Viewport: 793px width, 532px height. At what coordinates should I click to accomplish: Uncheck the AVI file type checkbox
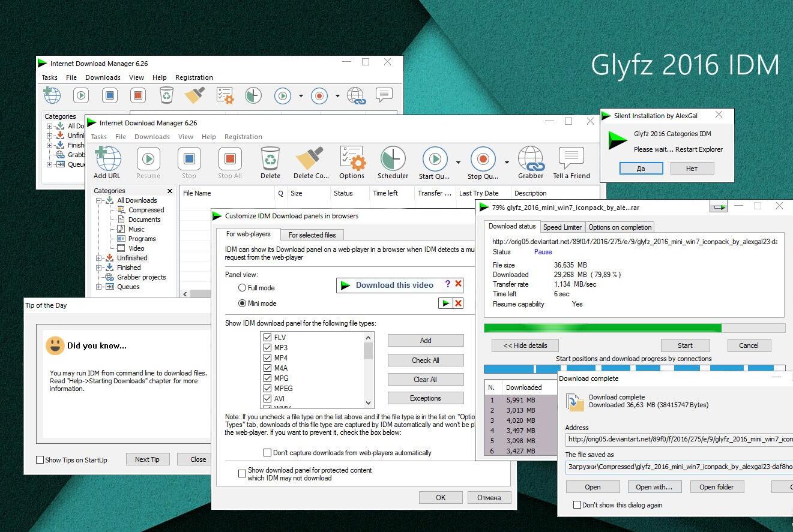pos(268,398)
